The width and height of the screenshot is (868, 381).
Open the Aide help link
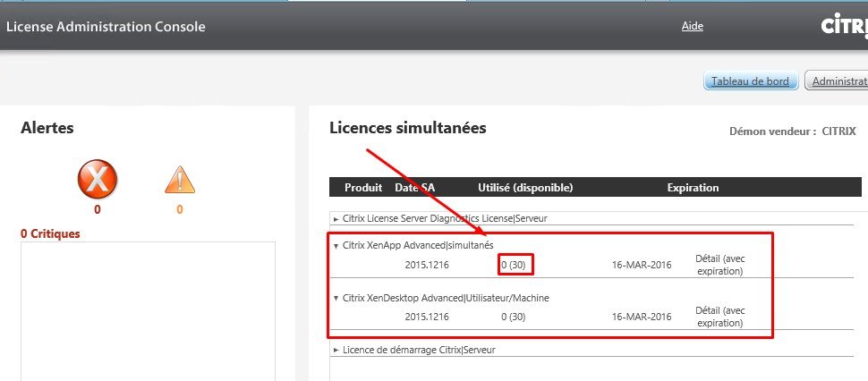693,26
